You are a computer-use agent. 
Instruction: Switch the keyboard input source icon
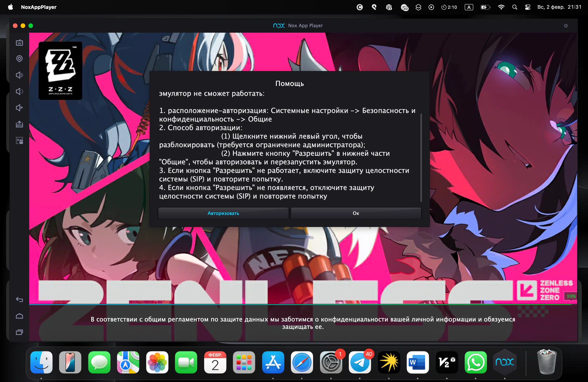click(x=469, y=7)
